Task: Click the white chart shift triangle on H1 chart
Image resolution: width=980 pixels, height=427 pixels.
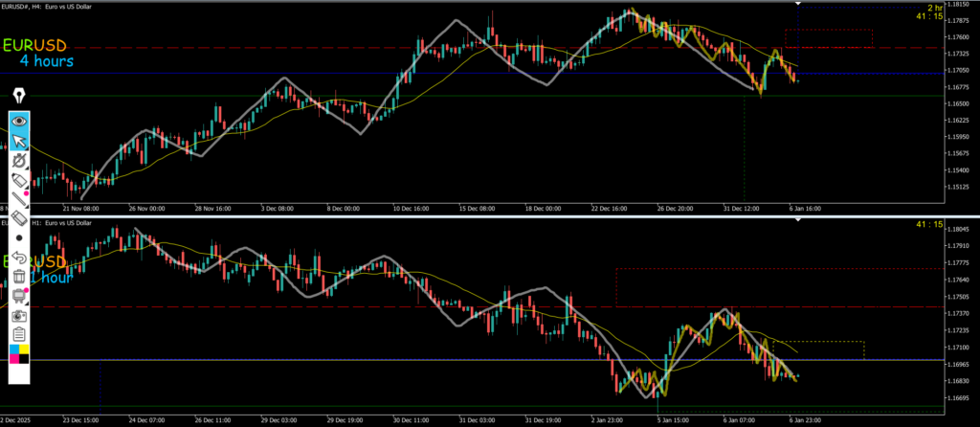Action: [x=798, y=220]
